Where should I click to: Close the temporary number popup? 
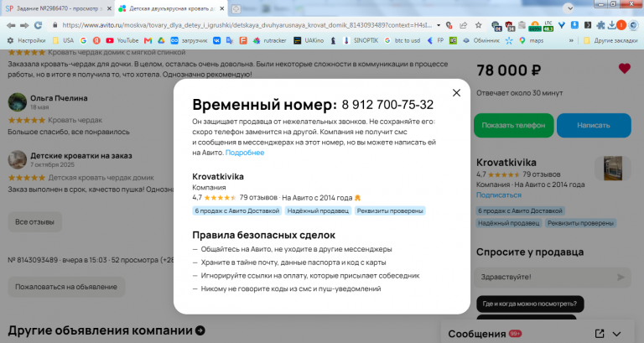456,93
